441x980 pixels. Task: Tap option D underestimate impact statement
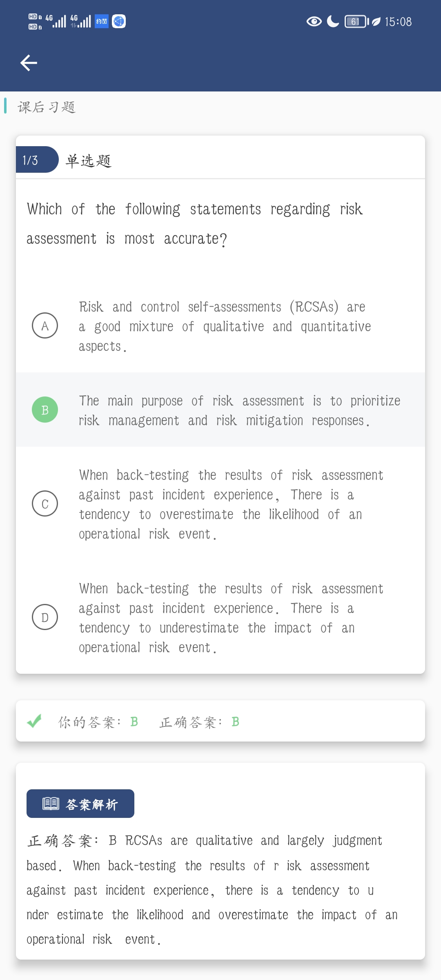pos(231,618)
